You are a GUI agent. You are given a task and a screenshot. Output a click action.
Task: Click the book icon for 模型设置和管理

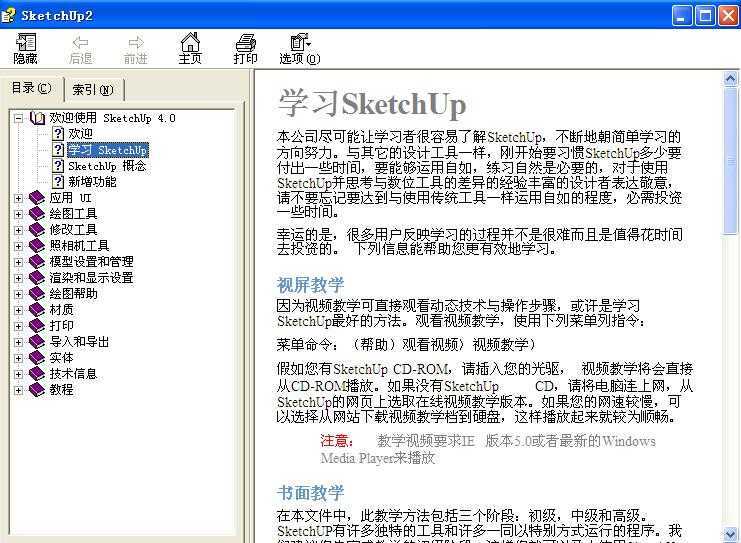[x=37, y=262]
